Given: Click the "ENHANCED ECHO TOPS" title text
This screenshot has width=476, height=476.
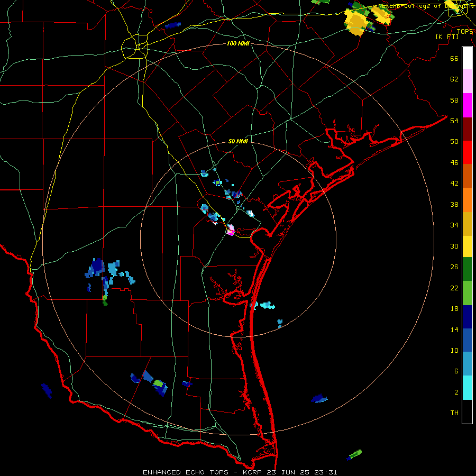Looking at the screenshot, I should 186,472.
